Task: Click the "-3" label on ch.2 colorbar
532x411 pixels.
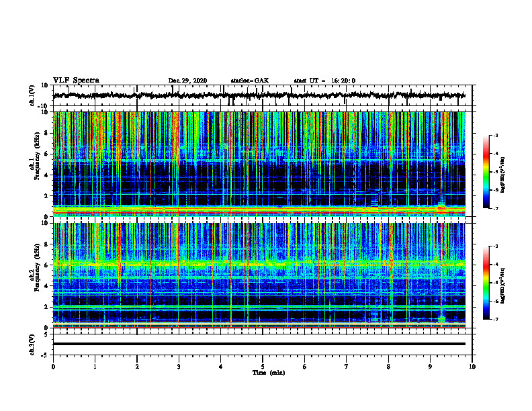Action: tap(495, 246)
